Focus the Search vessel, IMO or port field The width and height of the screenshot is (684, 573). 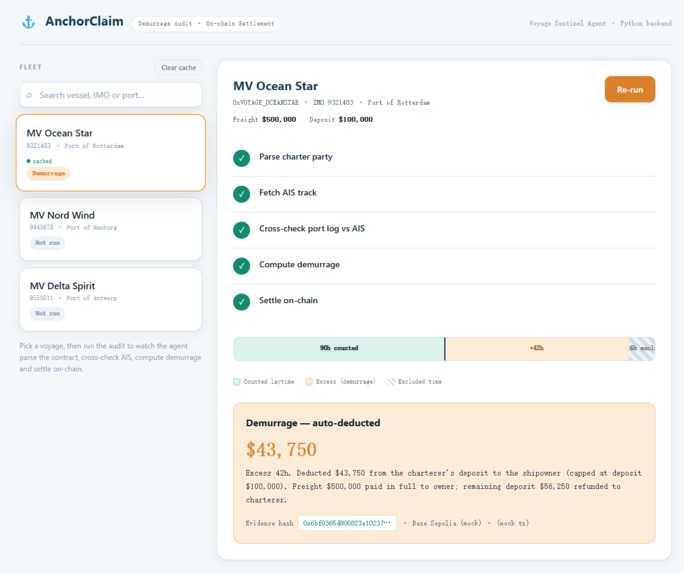click(x=110, y=95)
